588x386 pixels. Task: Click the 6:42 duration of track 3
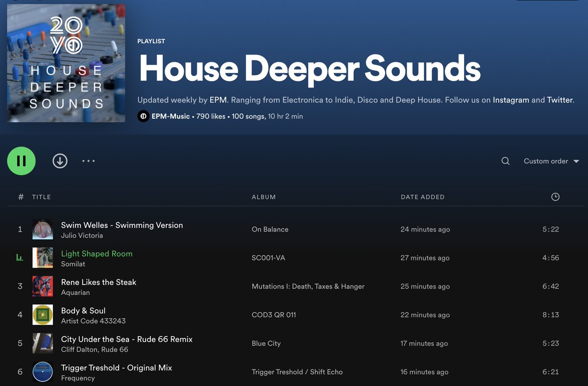(x=551, y=286)
